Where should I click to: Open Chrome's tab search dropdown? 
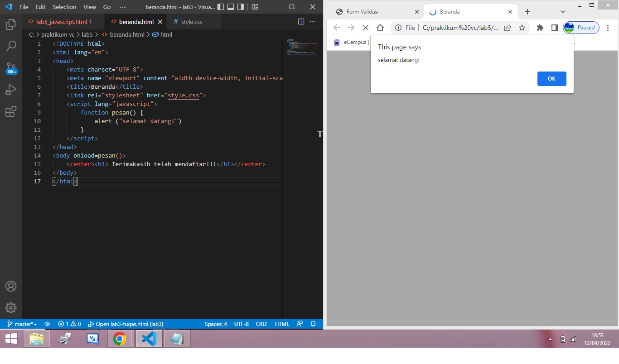[563, 12]
